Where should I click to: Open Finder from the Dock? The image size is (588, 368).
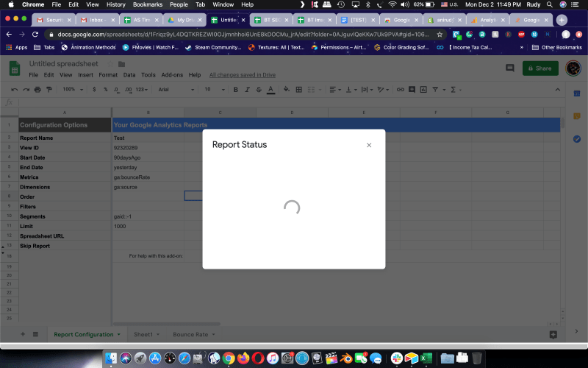[111, 358]
